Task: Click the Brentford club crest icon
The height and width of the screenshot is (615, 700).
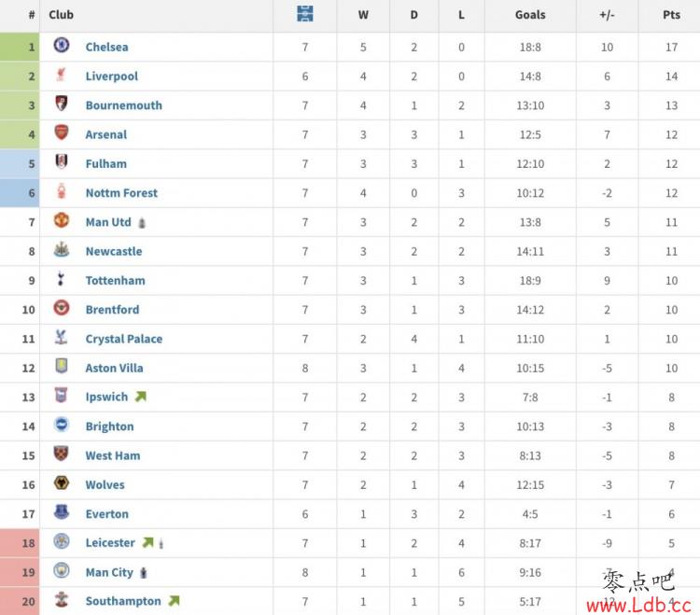Action: (x=62, y=308)
